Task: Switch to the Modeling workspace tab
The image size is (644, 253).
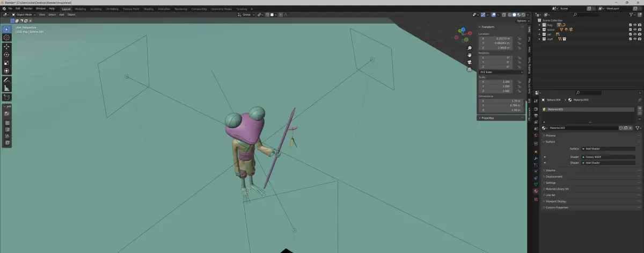Action: (80, 9)
